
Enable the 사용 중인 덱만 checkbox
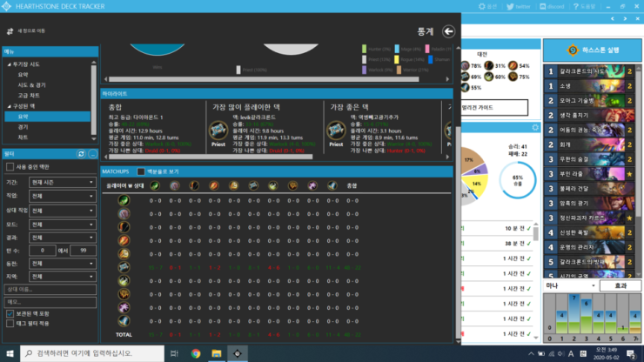(x=10, y=167)
